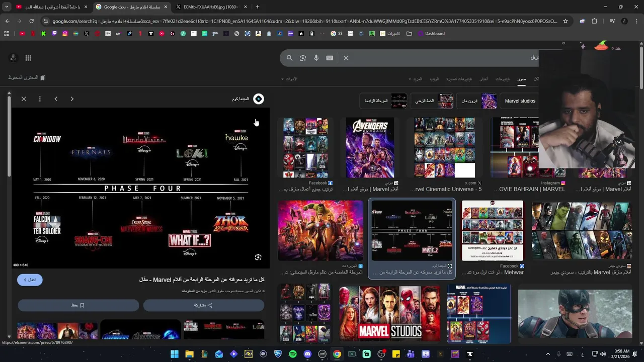Open Dashboard bookmark
644x362 pixels.
[431, 34]
